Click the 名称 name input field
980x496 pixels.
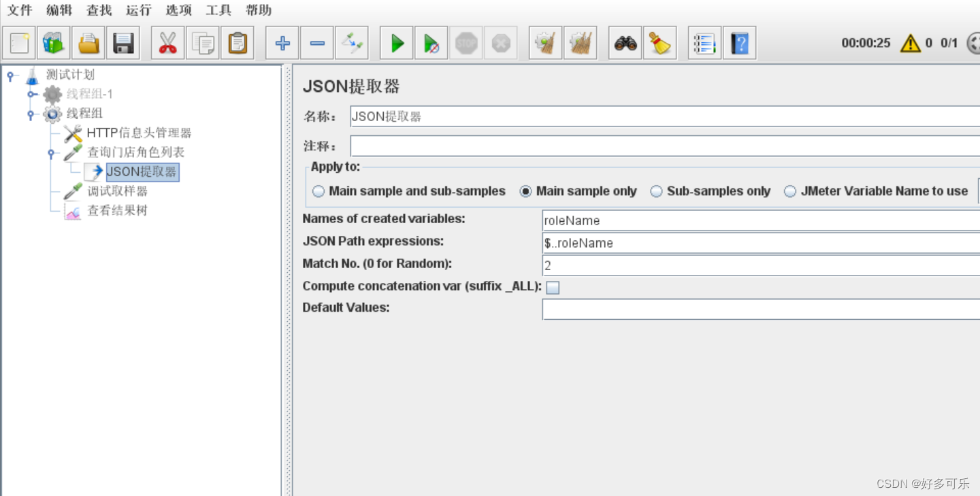click(x=665, y=116)
